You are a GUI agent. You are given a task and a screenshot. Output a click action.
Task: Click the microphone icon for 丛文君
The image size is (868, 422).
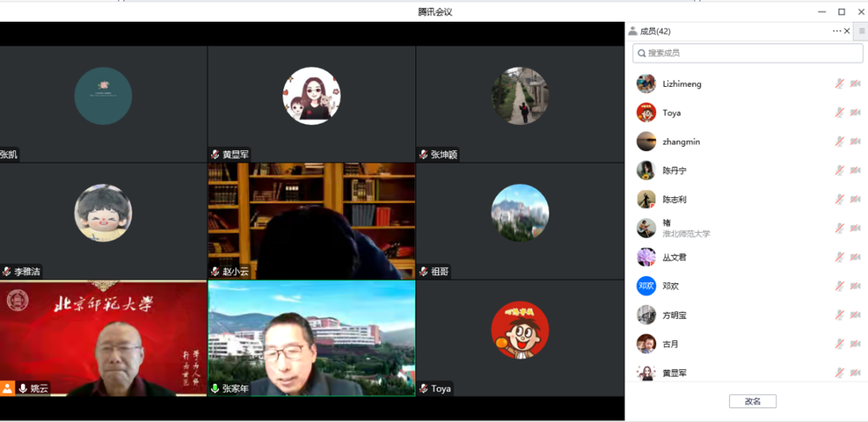[839, 257]
